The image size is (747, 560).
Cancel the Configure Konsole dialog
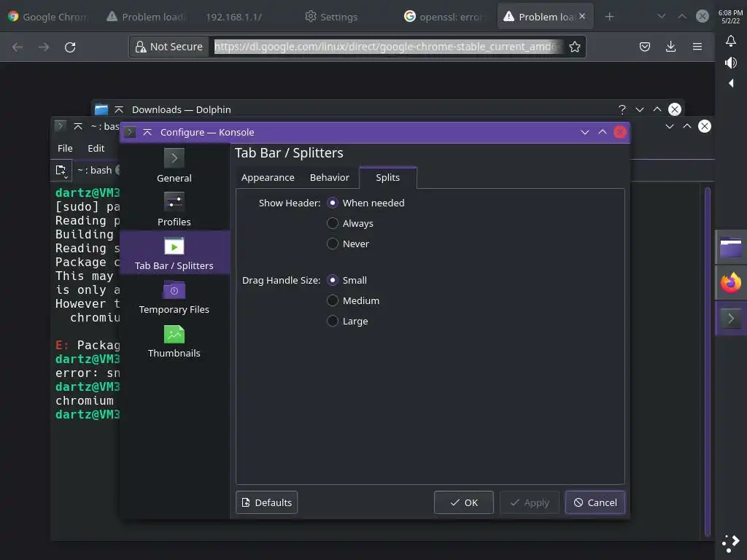(595, 502)
